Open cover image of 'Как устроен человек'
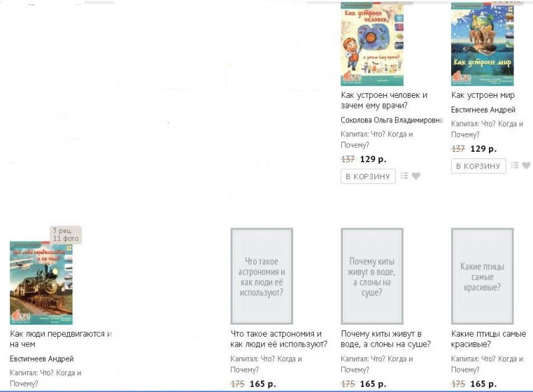The width and height of the screenshot is (533, 392). tap(372, 44)
